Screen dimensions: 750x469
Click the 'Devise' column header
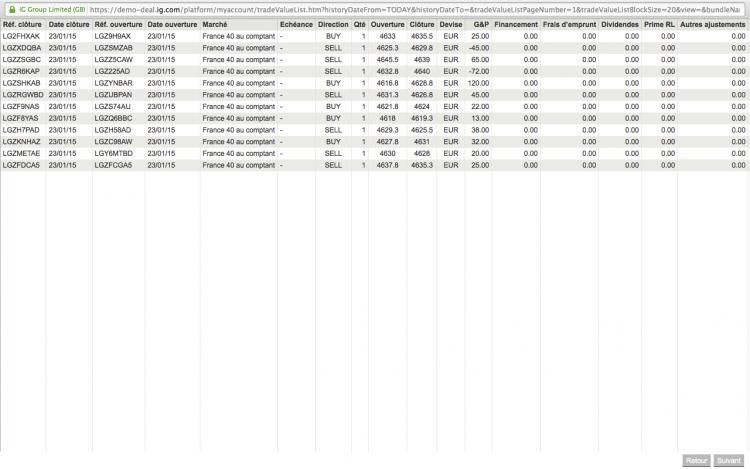point(451,24)
